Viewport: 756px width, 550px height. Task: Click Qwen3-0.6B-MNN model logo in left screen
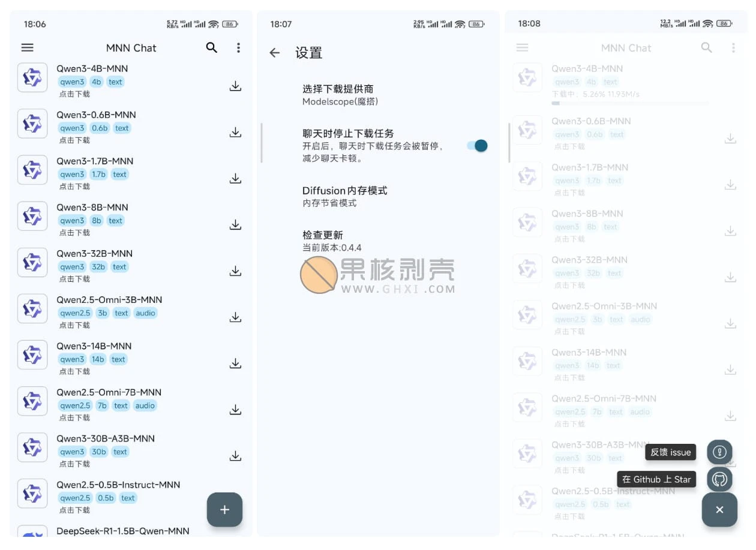click(x=32, y=124)
